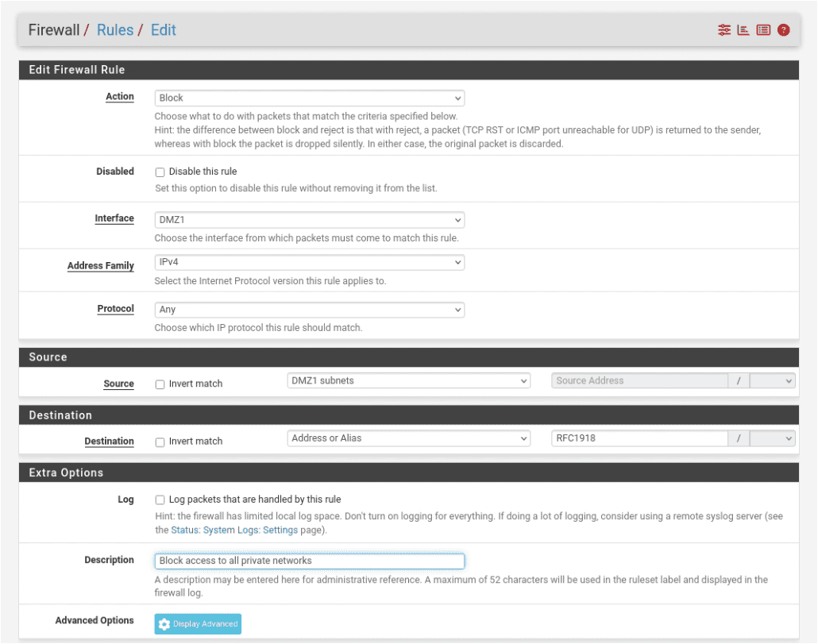Toggle Destination Invert match checkbox
This screenshot has height=644, width=818.
click(x=160, y=442)
